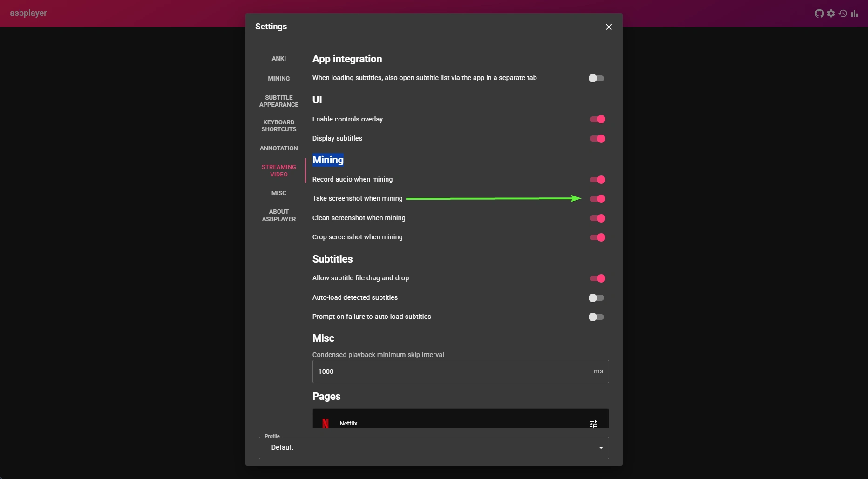Turn off subtitle file drag-and-drop
Viewport: 868px width, 479px height.
[597, 278]
